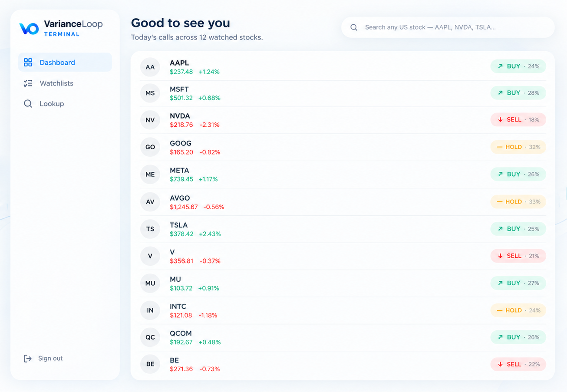Click the AA avatar for AAPL
The width and height of the screenshot is (567, 392).
click(x=150, y=67)
